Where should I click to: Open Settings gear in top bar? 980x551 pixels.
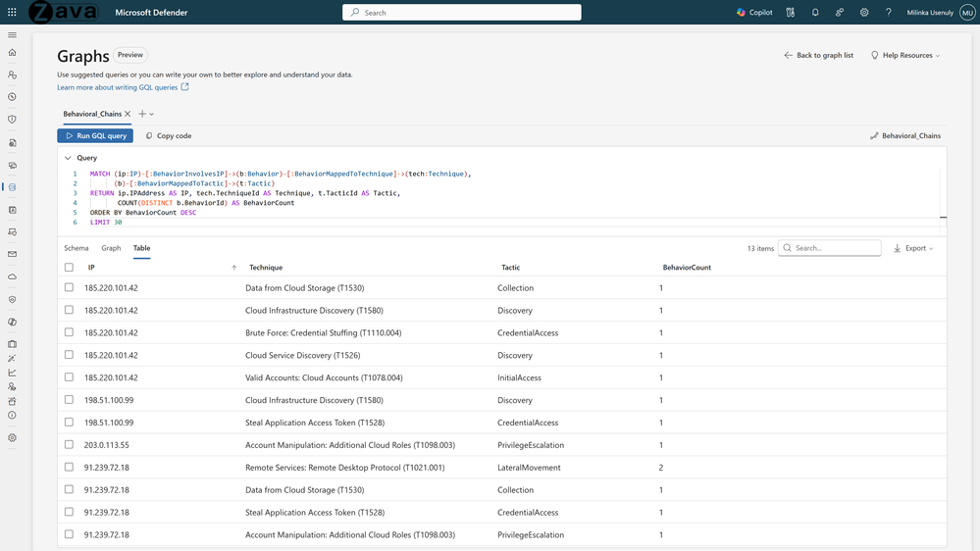tap(864, 13)
